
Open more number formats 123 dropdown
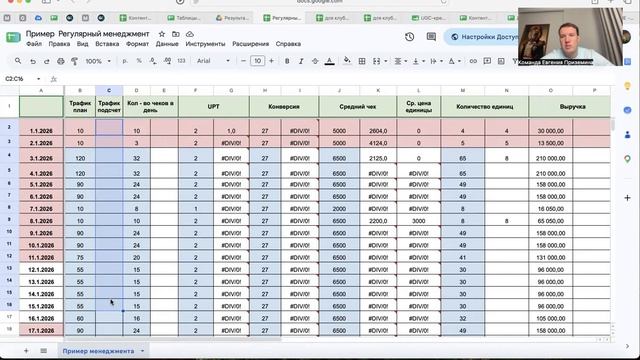pyautogui.click(x=181, y=61)
